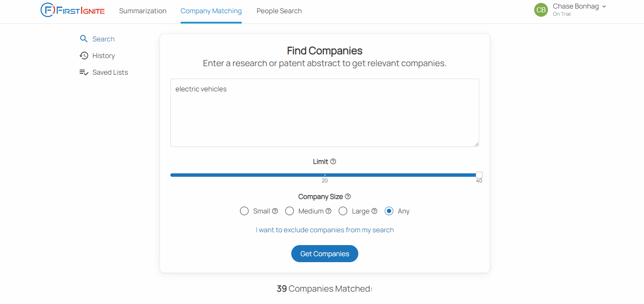This screenshot has height=304, width=644.
Task: Click the Limit help question icon
Action: coord(333,161)
